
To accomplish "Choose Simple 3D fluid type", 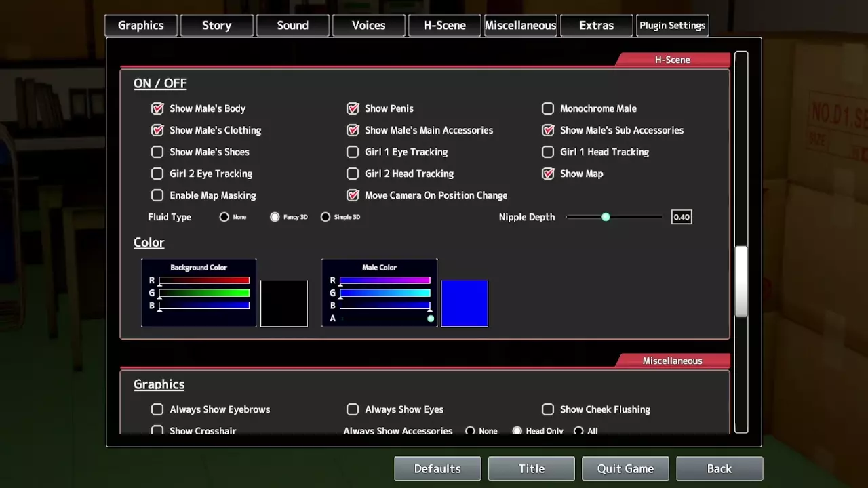I will 325,217.
